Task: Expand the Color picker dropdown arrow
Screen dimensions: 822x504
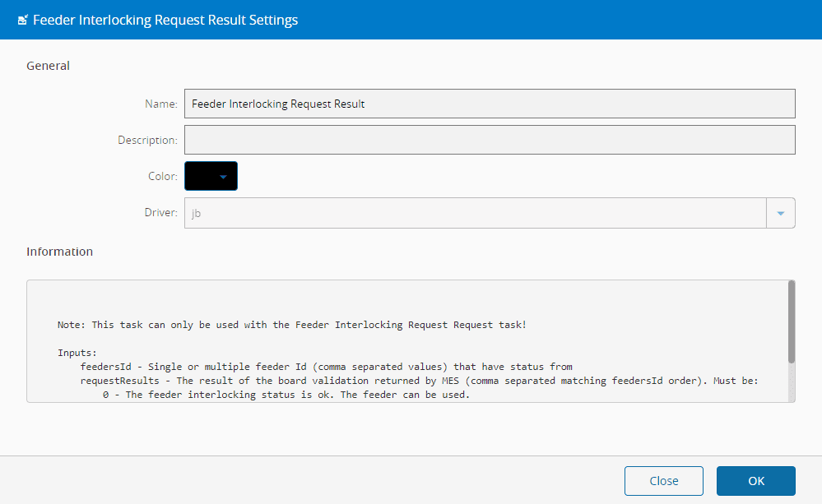Action: coord(223,176)
